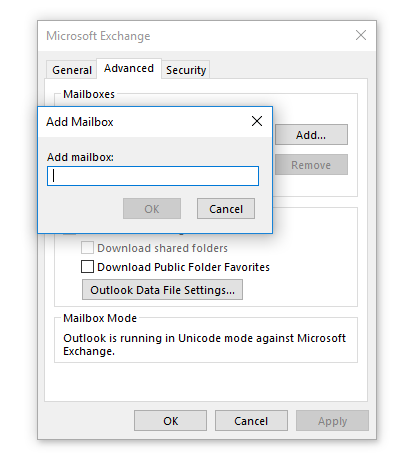Toggle the Download shared folders checkbox

pos(87,248)
